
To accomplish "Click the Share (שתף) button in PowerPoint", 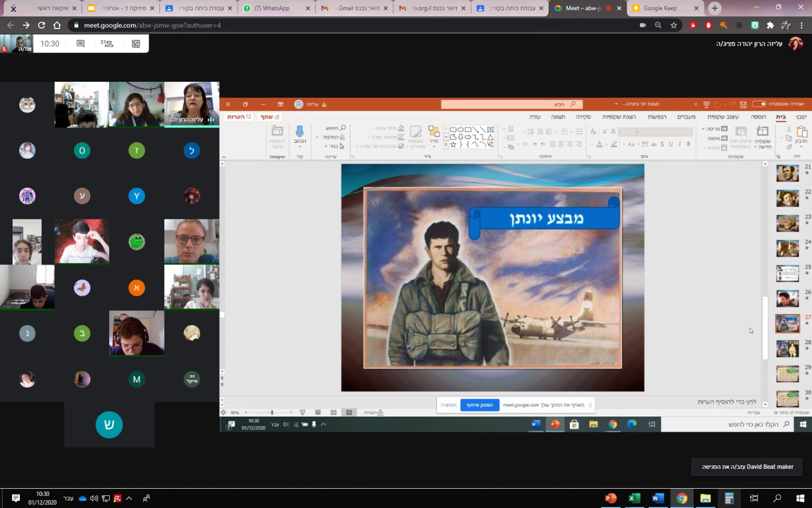I will point(270,117).
